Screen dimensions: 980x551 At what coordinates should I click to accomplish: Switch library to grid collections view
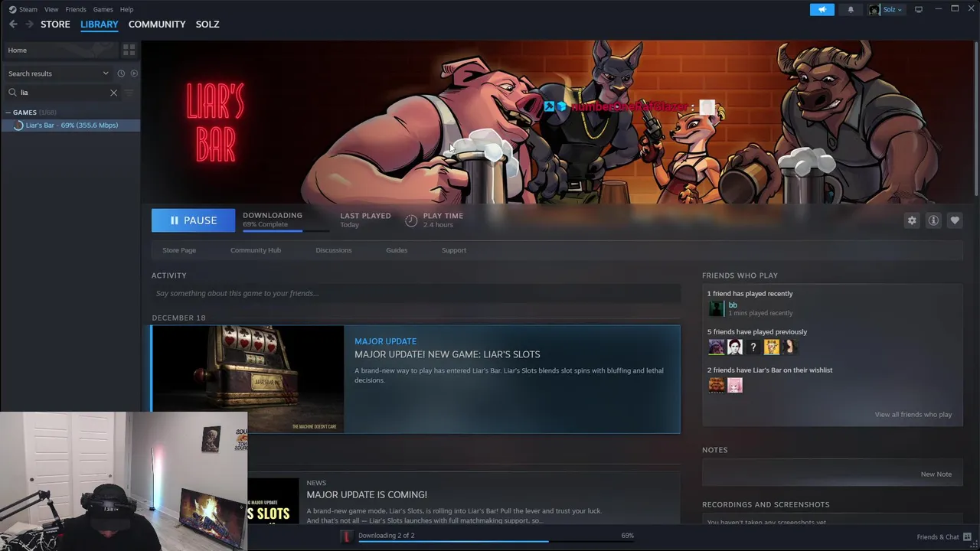(x=129, y=50)
